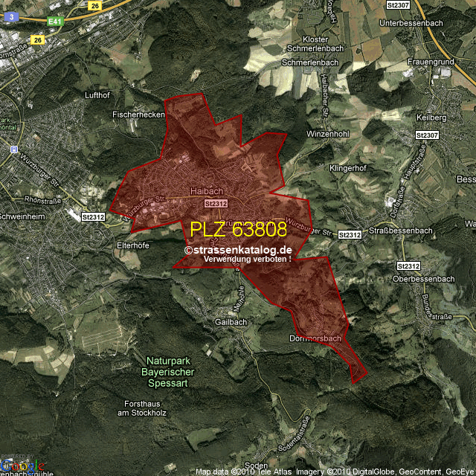This screenshot has width=476, height=476.
Task: Click the yellow PLZ 63808 label
Action: (238, 230)
